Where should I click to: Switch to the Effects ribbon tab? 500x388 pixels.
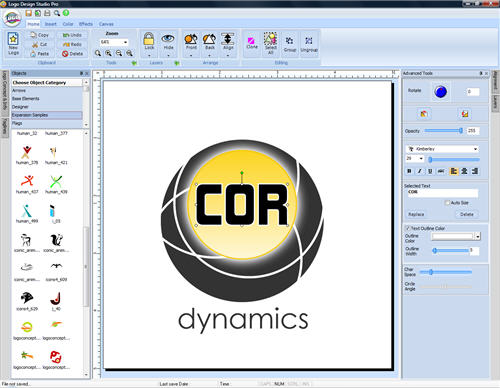(86, 24)
